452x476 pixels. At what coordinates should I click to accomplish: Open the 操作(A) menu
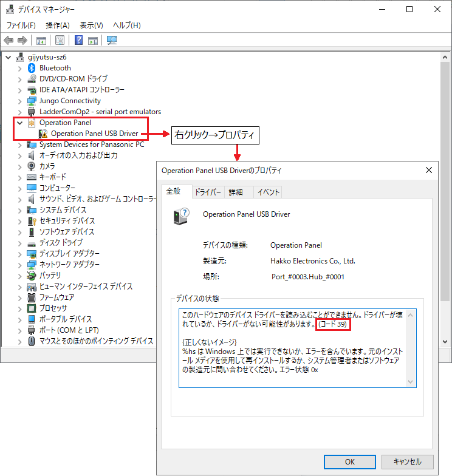click(x=58, y=25)
